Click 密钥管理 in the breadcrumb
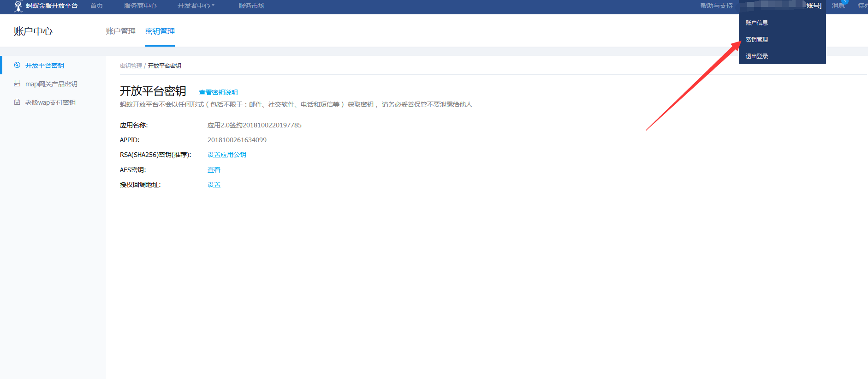The height and width of the screenshot is (379, 868). 131,66
